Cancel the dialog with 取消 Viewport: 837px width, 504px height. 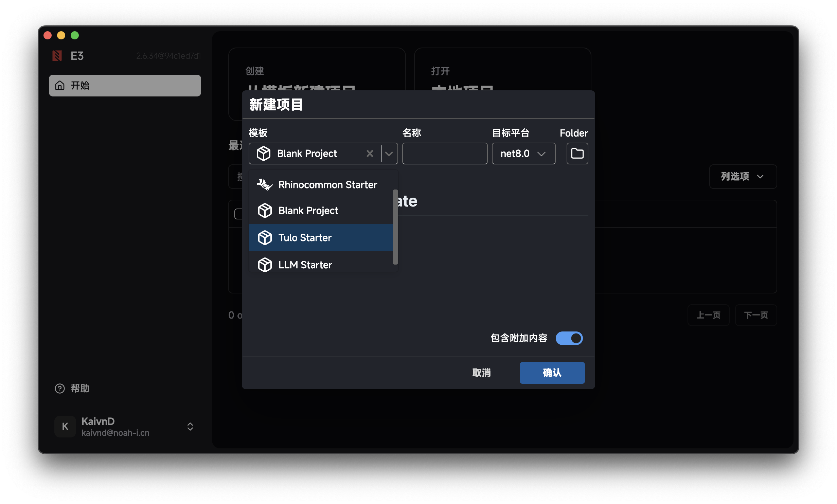point(482,373)
